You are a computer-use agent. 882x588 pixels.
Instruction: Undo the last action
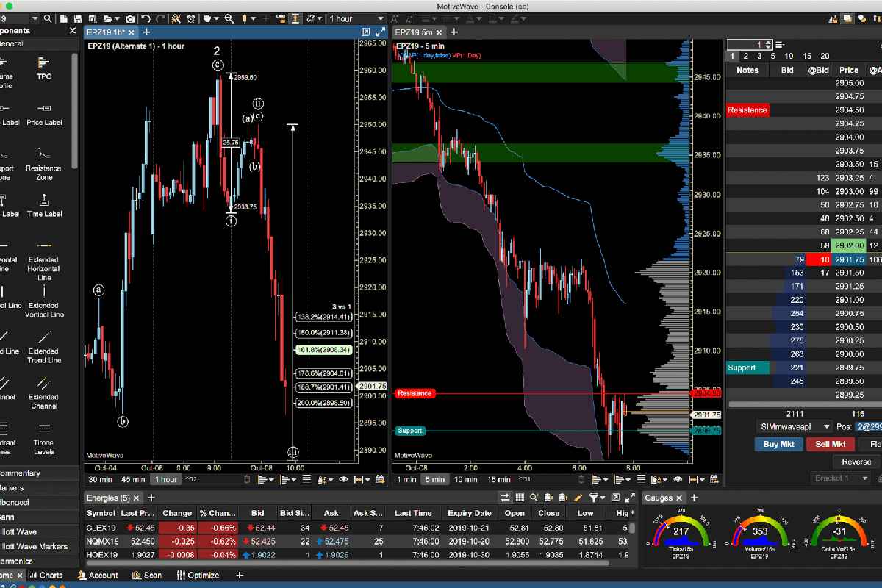[146, 18]
